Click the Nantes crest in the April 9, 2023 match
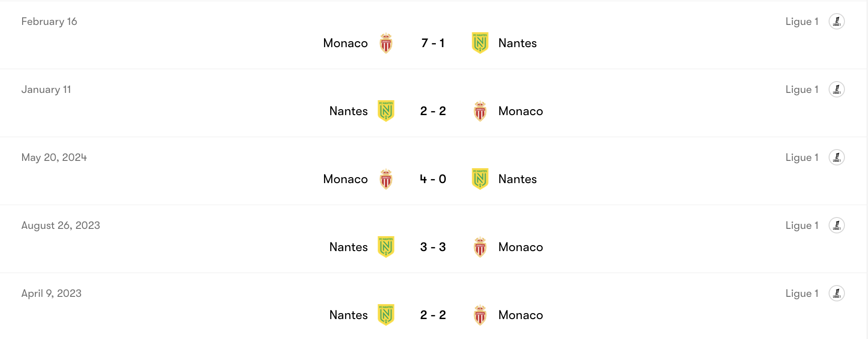The image size is (868, 339). point(386,315)
